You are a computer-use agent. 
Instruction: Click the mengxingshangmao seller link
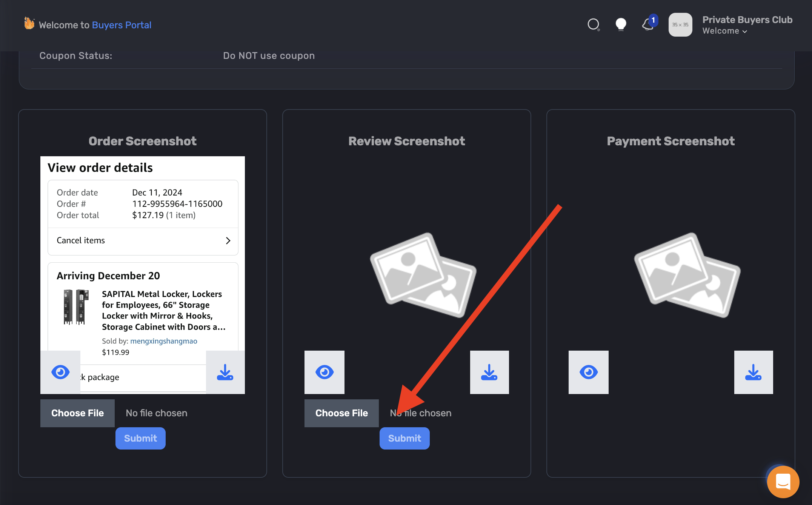(163, 341)
